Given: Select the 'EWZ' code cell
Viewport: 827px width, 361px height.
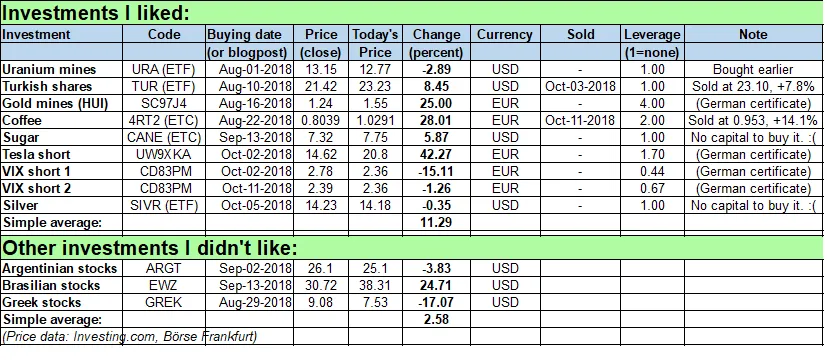Looking at the screenshot, I should point(164,286).
